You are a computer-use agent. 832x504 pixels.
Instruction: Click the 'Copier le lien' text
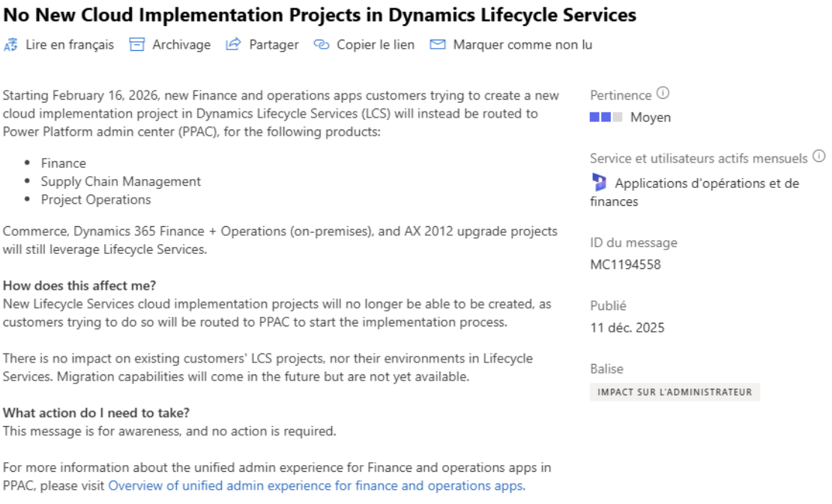tap(375, 45)
